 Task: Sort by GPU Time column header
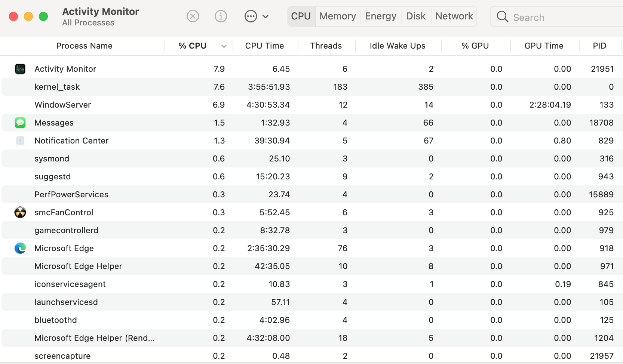[x=544, y=46]
